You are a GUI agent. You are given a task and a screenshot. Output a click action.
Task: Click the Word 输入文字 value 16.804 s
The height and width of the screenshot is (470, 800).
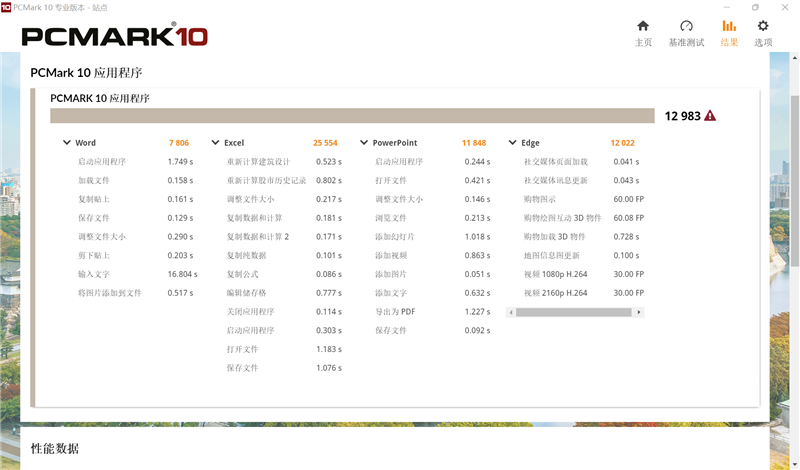click(182, 274)
